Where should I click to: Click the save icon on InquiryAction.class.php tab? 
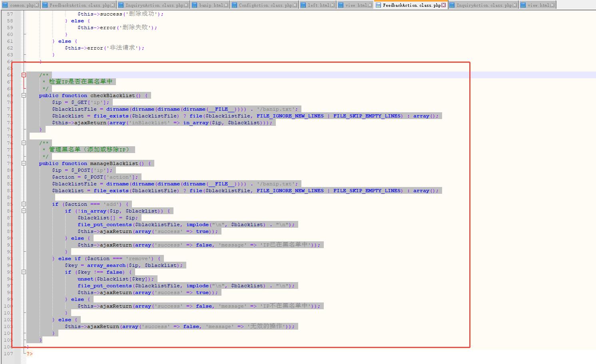click(x=452, y=5)
